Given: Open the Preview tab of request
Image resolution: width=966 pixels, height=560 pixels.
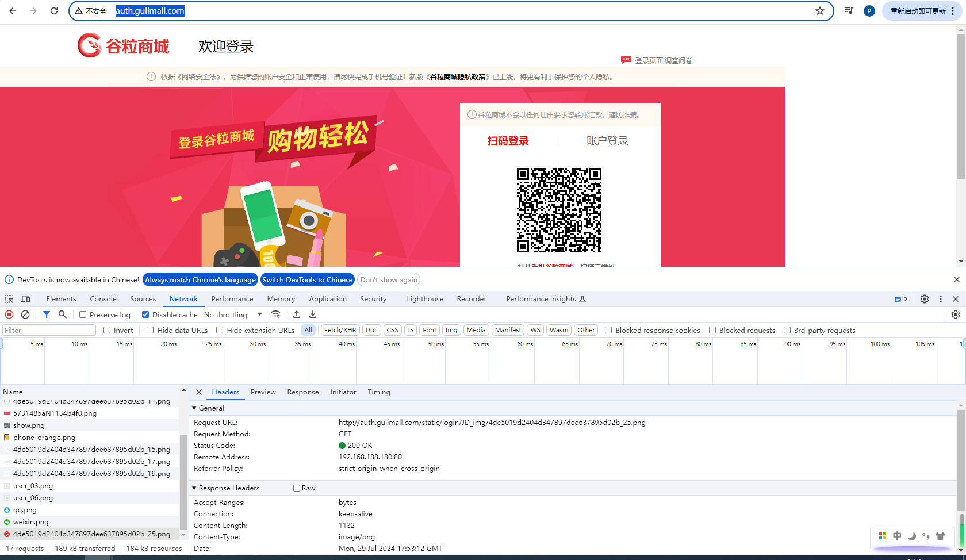Looking at the screenshot, I should 263,392.
